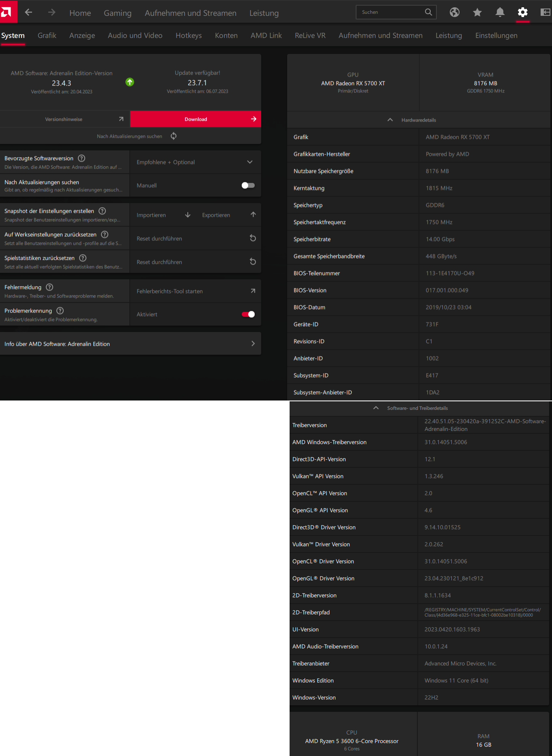Click the search magnifier icon
The height and width of the screenshot is (756, 552).
(428, 12)
